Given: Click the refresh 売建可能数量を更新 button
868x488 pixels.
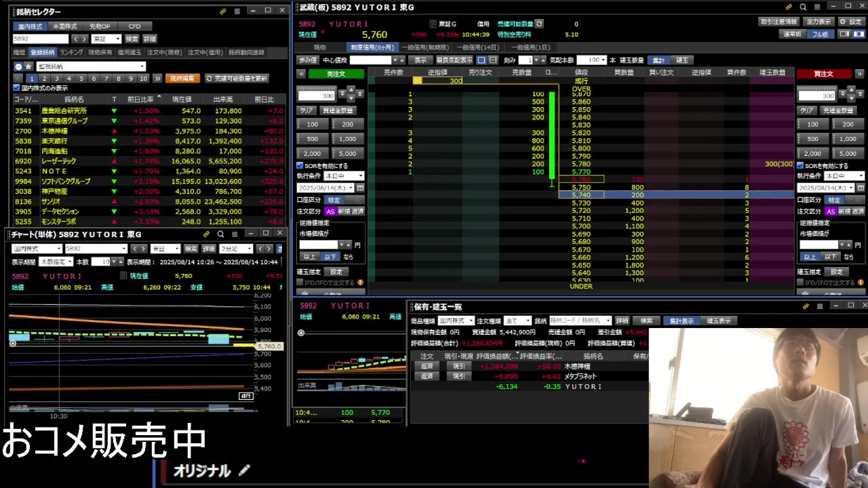Looking at the screenshot, I should 237,79.
